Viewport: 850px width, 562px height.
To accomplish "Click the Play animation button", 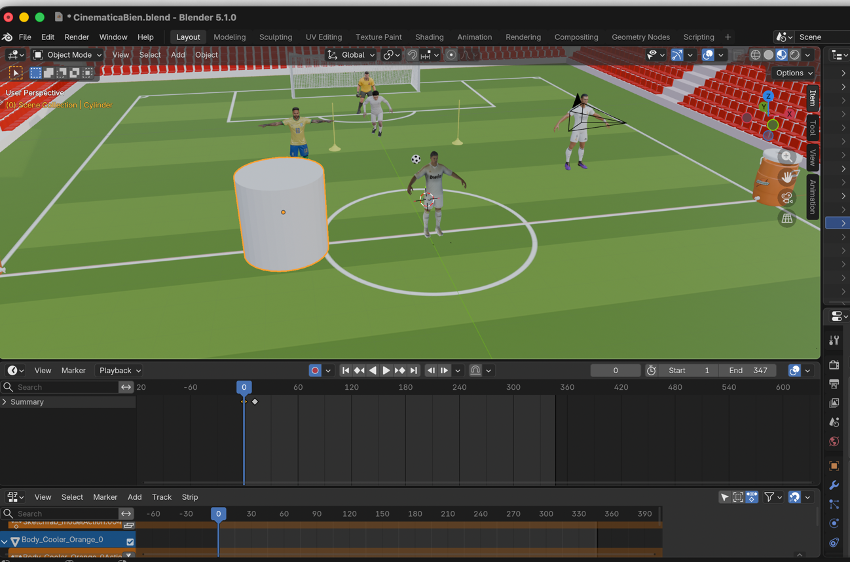I will coord(386,370).
